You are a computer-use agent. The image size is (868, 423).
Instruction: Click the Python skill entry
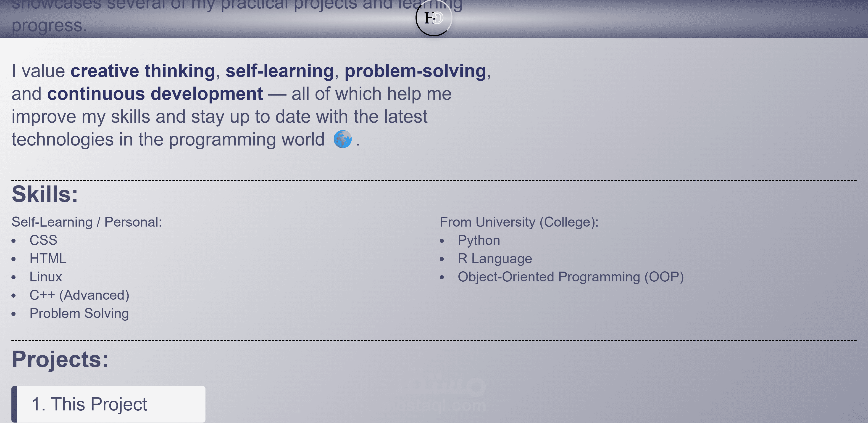click(479, 240)
